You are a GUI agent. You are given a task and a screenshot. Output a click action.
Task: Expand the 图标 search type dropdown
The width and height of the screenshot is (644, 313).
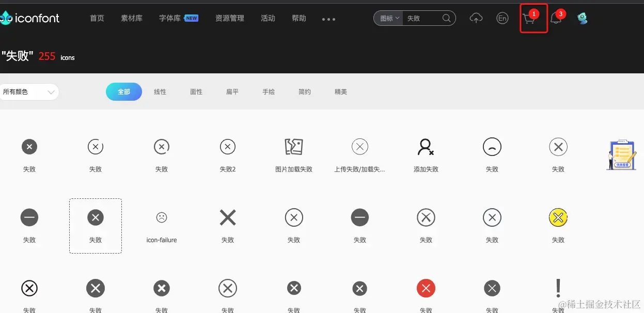point(390,18)
